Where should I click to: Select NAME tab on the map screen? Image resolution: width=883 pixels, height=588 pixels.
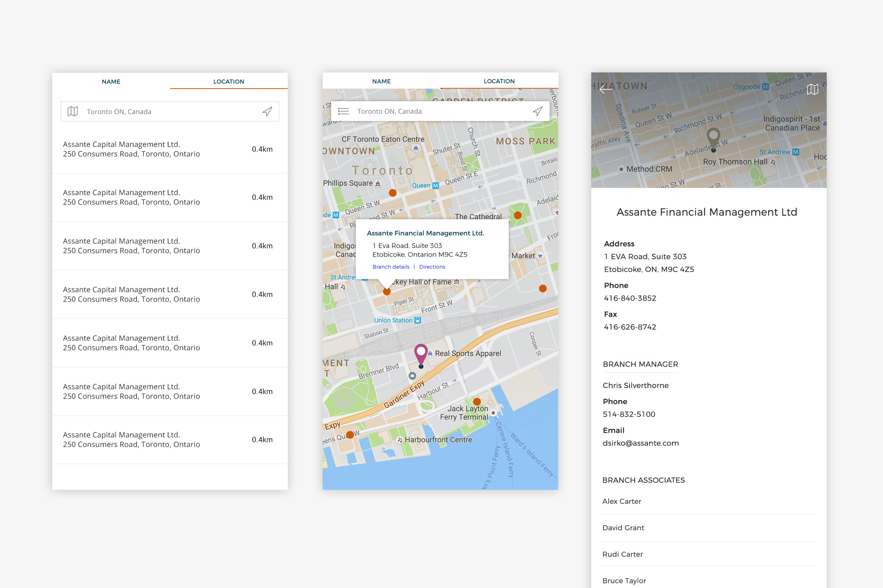382,81
